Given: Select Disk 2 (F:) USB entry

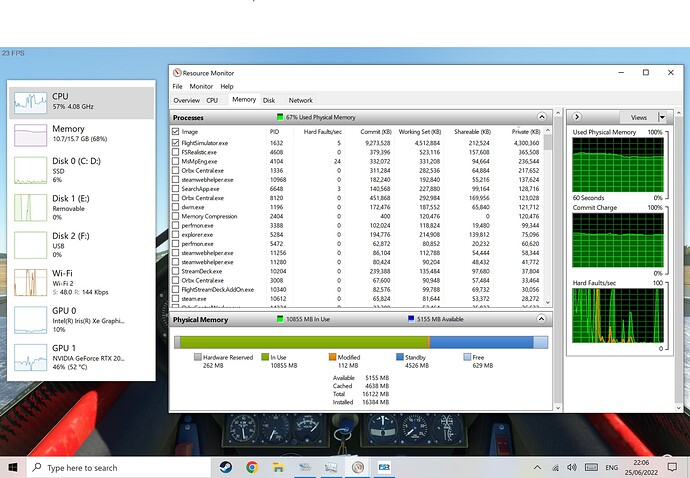Looking at the screenshot, I should coord(81,245).
